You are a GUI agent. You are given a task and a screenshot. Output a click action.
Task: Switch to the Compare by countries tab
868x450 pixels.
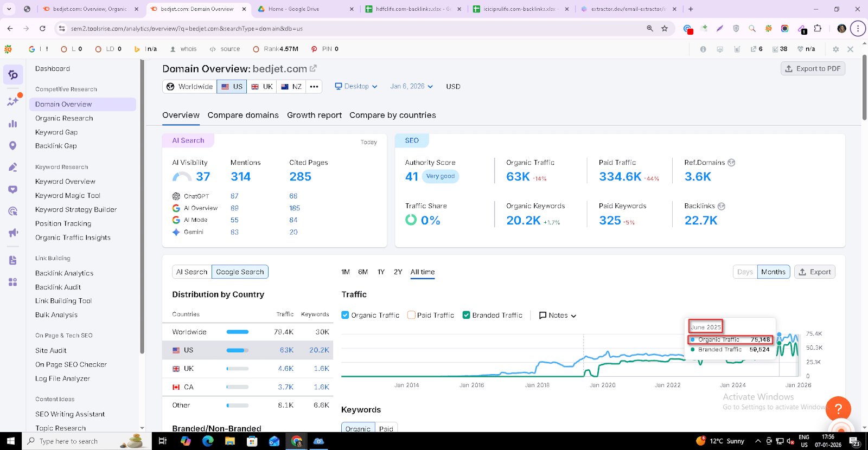click(x=393, y=115)
